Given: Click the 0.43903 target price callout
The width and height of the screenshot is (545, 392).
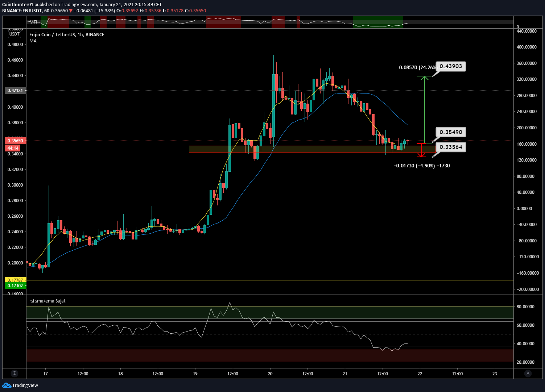Looking at the screenshot, I should [451, 66].
